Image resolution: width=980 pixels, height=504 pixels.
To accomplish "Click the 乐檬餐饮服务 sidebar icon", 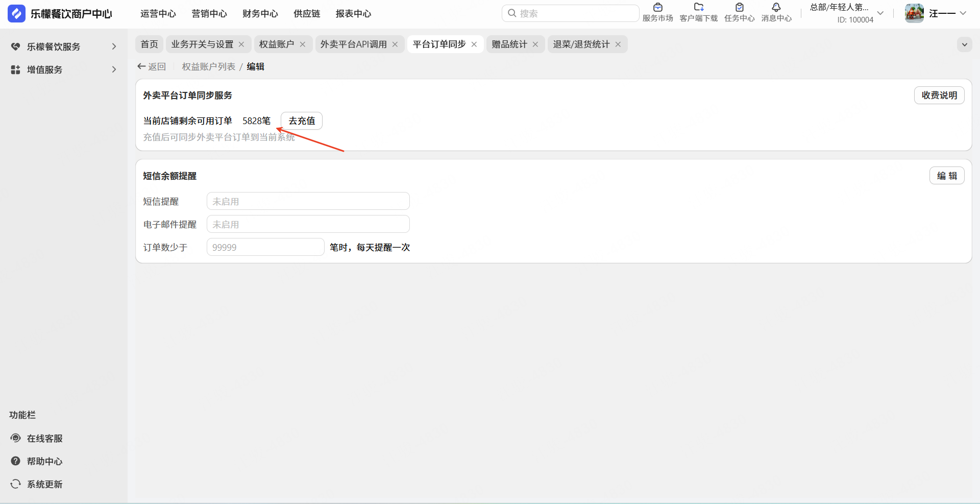I will tap(16, 46).
